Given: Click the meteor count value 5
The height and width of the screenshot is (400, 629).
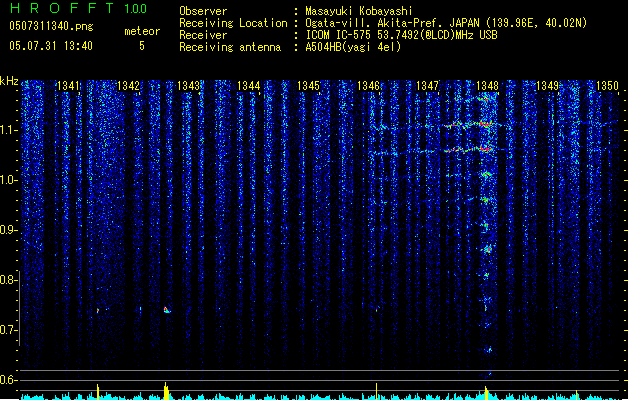Looking at the screenshot, I should [x=142, y=46].
